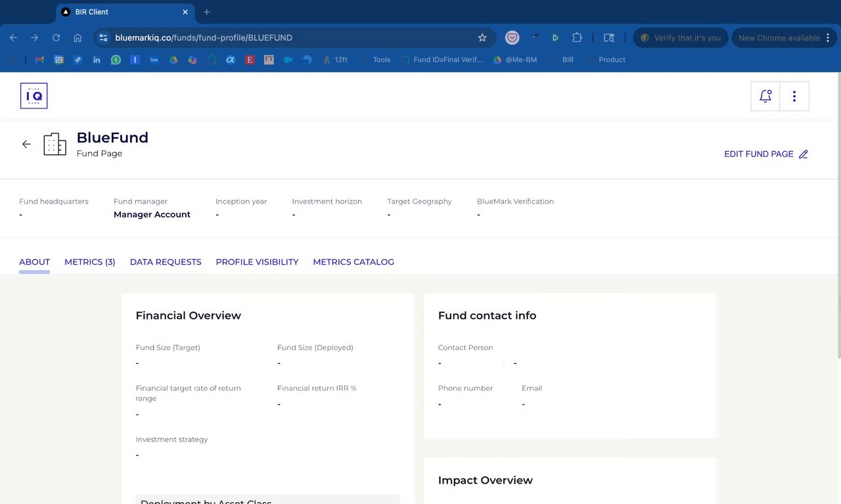Open the METRICS CATALOG tab
This screenshot has height=504, width=841.
(x=353, y=262)
